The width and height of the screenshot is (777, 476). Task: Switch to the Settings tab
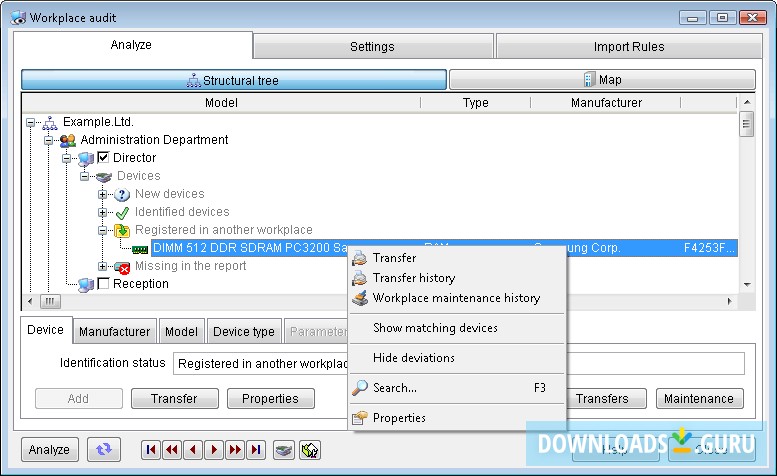tap(373, 47)
